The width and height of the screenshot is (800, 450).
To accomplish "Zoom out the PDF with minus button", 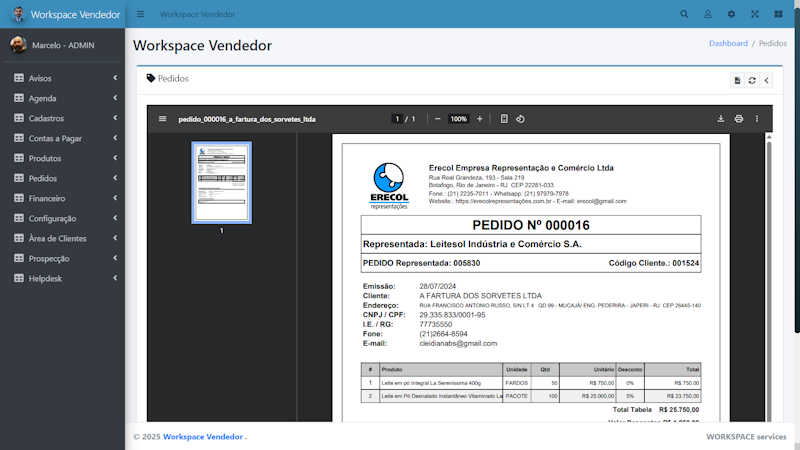I will pos(437,119).
